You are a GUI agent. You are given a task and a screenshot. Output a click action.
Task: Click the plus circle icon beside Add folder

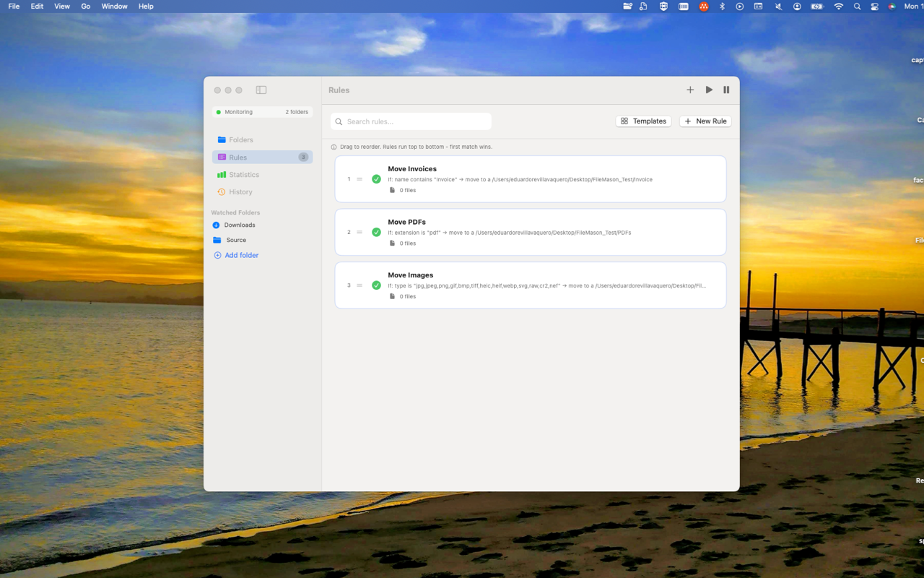click(217, 255)
